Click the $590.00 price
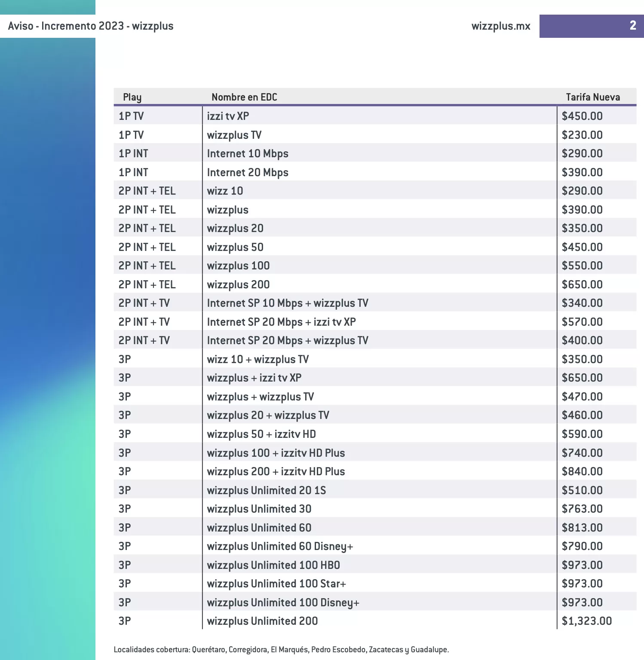644x660 pixels. (582, 434)
